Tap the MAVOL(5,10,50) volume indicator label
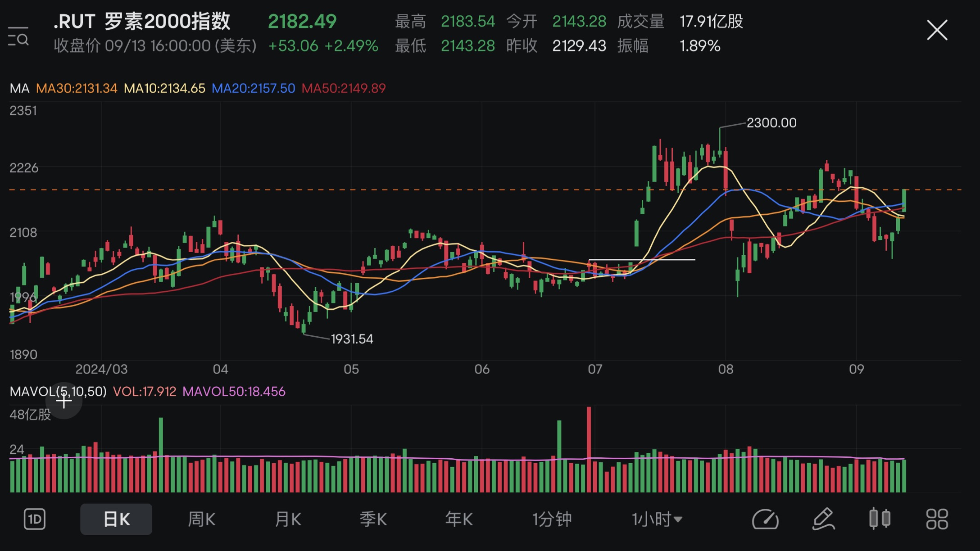 [x=58, y=391]
